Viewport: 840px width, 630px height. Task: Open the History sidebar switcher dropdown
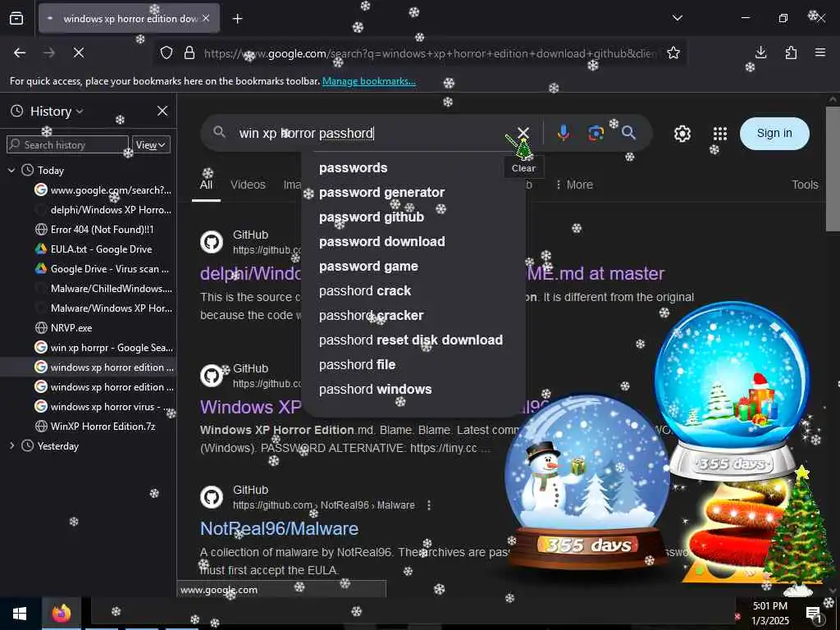pyautogui.click(x=57, y=112)
